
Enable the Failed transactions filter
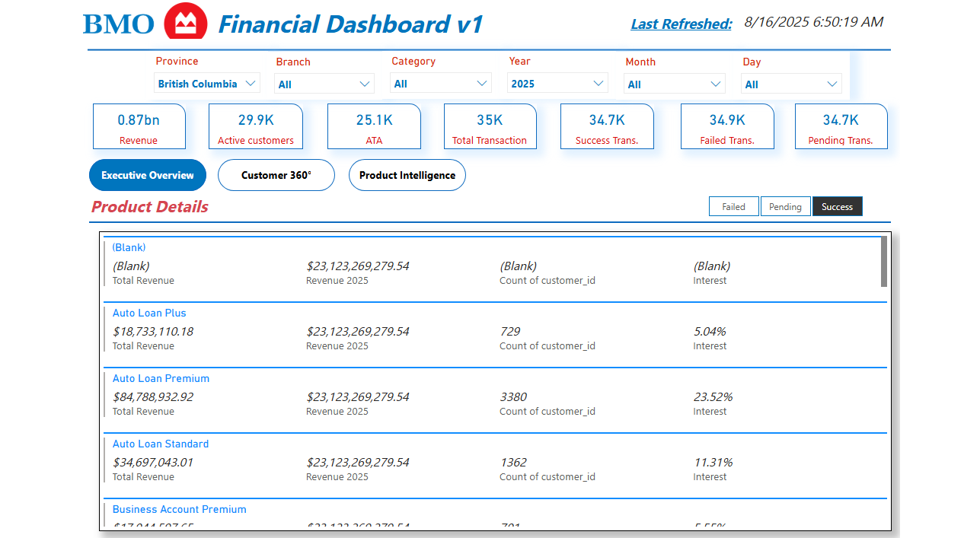tap(733, 206)
